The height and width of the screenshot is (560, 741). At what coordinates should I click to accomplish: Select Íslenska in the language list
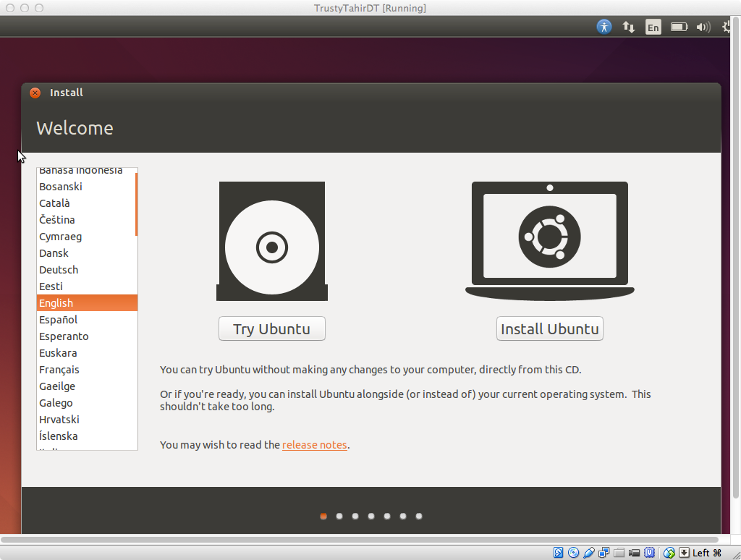pos(87,436)
